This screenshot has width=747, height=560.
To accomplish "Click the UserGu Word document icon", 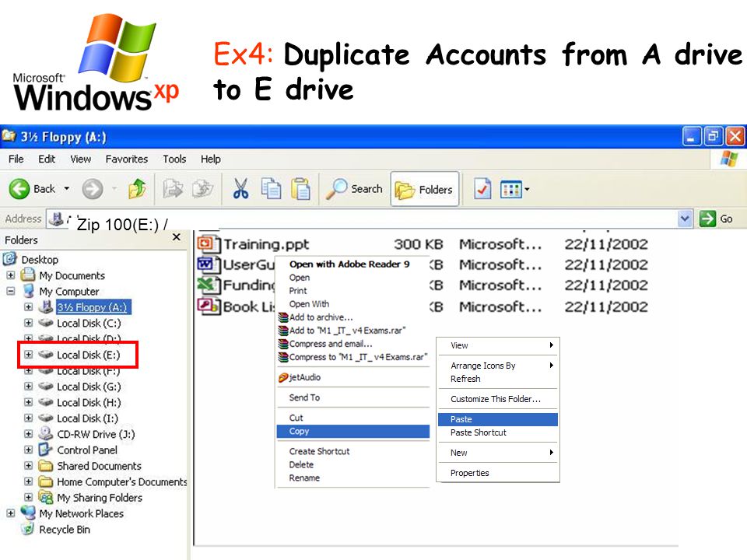I will click(x=209, y=264).
